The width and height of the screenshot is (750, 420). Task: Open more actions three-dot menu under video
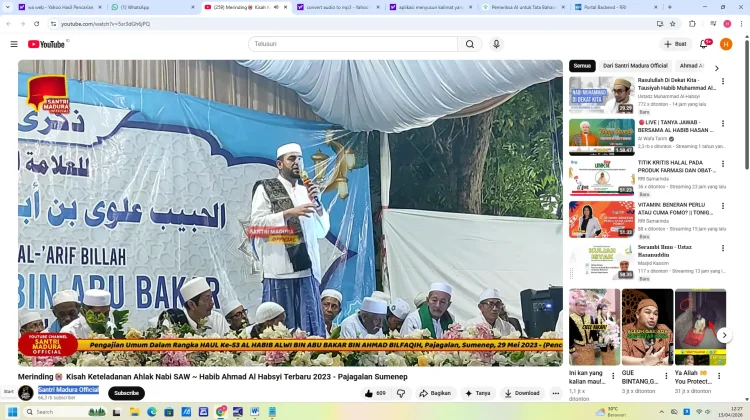[x=555, y=393]
